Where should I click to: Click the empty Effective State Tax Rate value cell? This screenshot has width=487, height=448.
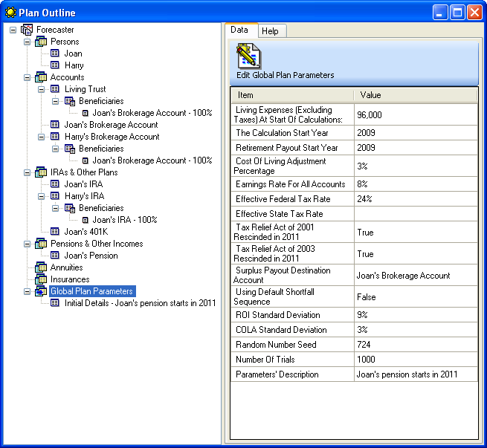pos(416,214)
